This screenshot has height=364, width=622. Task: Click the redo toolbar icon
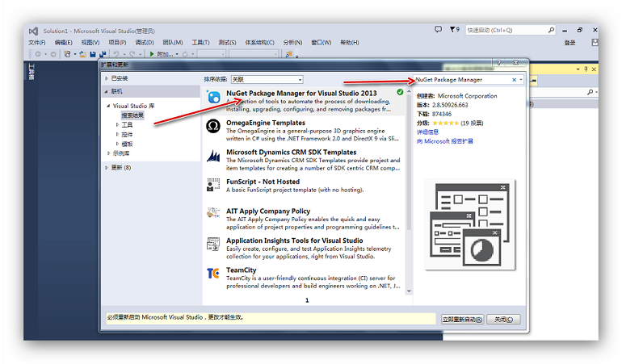click(132, 54)
